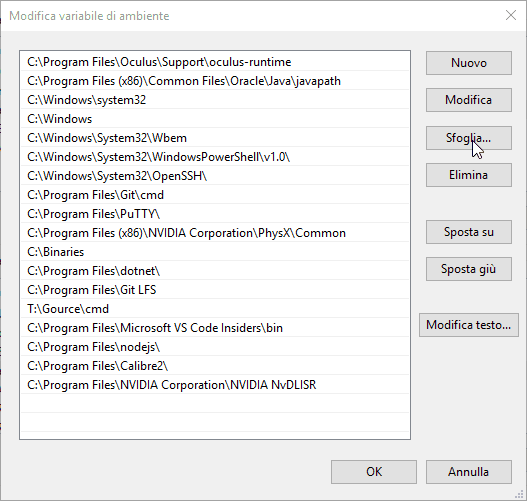Image resolution: width=527 pixels, height=501 pixels.
Task: Select the WindowsPowerShell\v1.0 entry
Action: (215, 157)
